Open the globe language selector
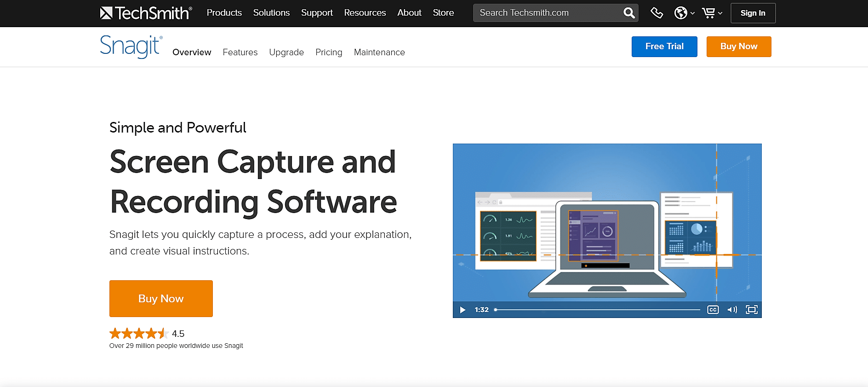This screenshot has height=387, width=868. 684,13
